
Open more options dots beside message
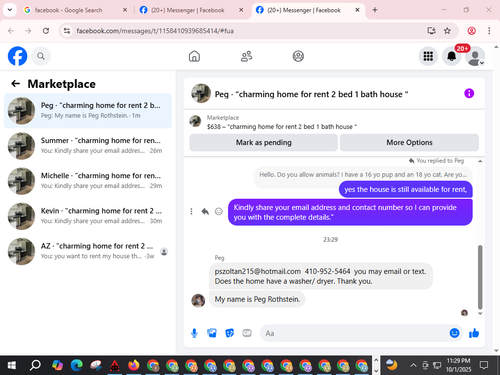191,211
